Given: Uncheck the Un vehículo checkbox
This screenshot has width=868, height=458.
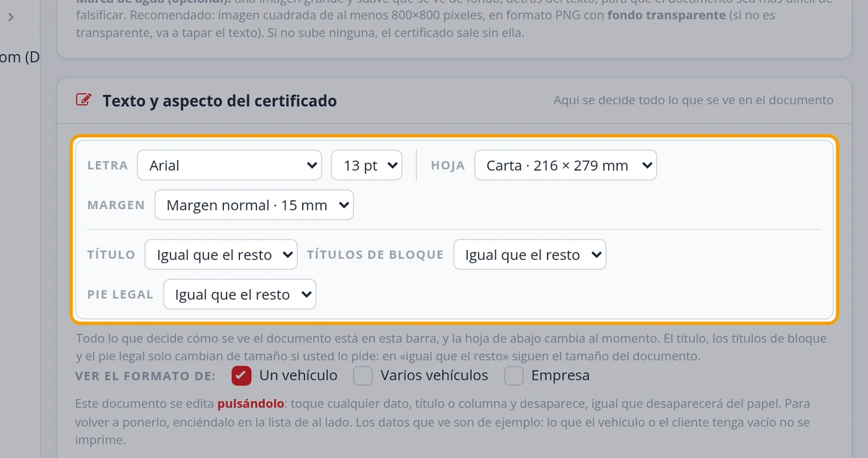Looking at the screenshot, I should 241,375.
